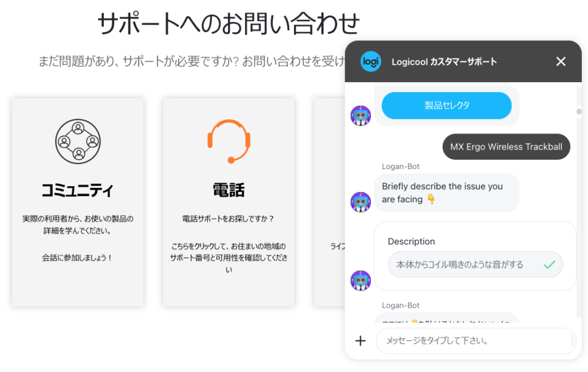Focus the メッセージをタイプして下さい input field

tap(476, 341)
